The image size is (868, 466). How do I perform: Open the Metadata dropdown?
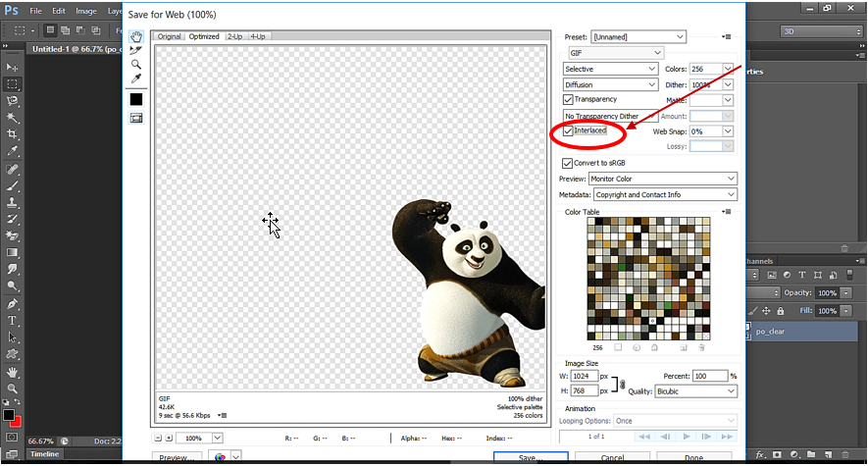[665, 195]
